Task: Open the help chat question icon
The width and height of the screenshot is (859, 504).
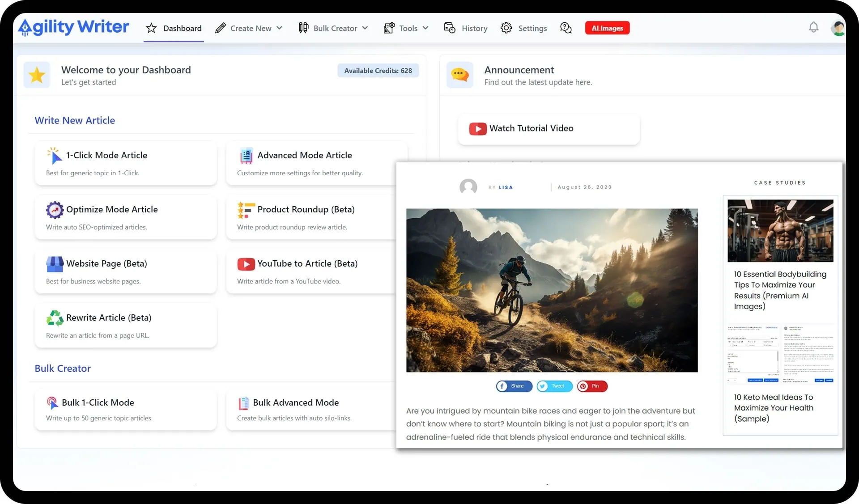Action: pos(566,28)
